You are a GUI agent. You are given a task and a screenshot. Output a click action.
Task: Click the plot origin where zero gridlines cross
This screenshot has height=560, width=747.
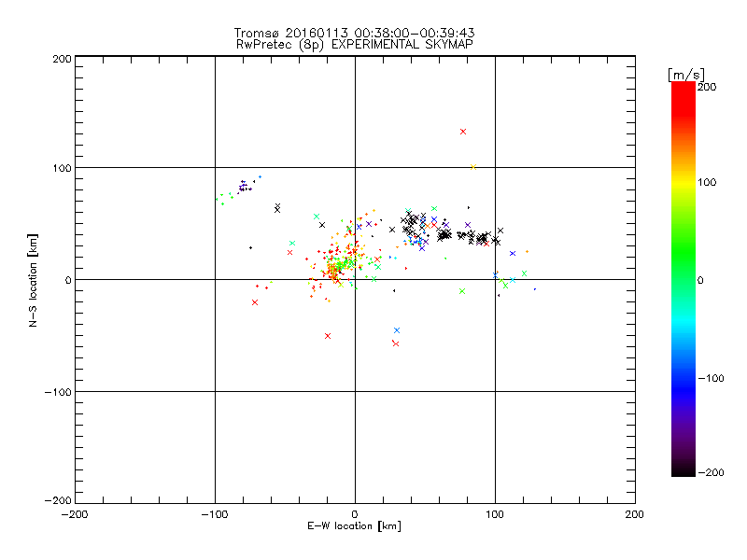point(355,279)
